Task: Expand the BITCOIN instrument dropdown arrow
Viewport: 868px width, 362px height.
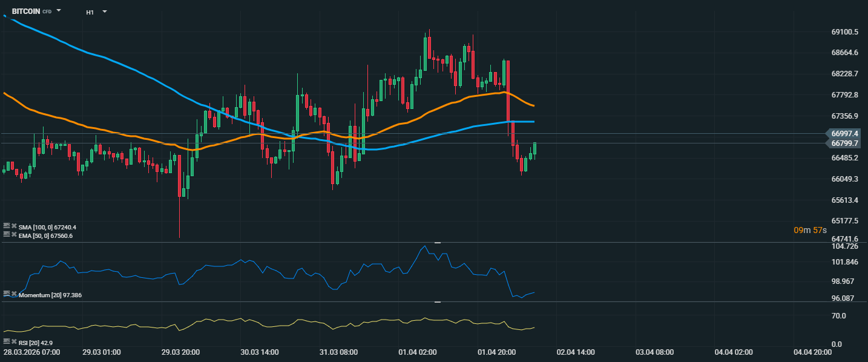Action: click(59, 11)
